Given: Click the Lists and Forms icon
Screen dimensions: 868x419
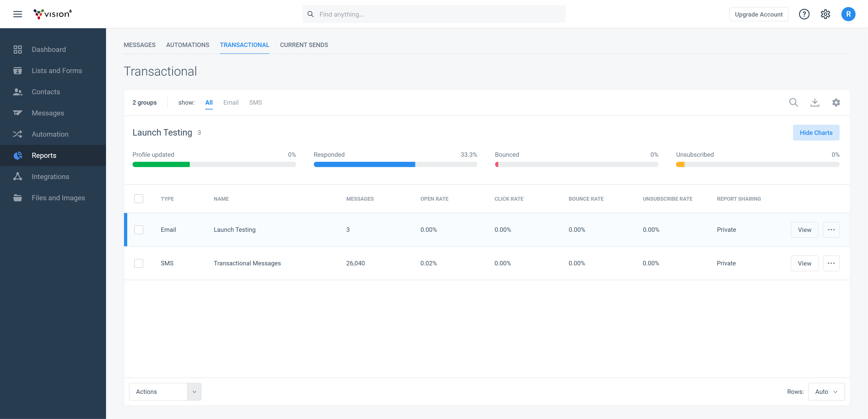Looking at the screenshot, I should tap(17, 71).
